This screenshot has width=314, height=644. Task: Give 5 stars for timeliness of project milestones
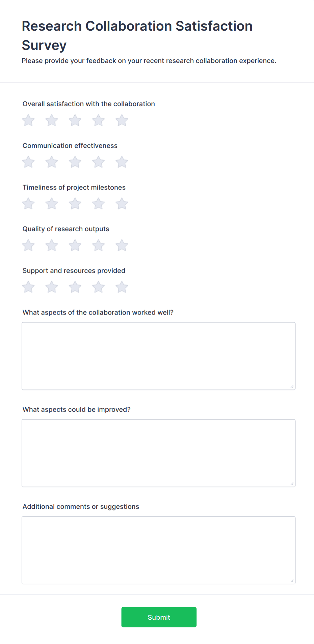(x=122, y=204)
